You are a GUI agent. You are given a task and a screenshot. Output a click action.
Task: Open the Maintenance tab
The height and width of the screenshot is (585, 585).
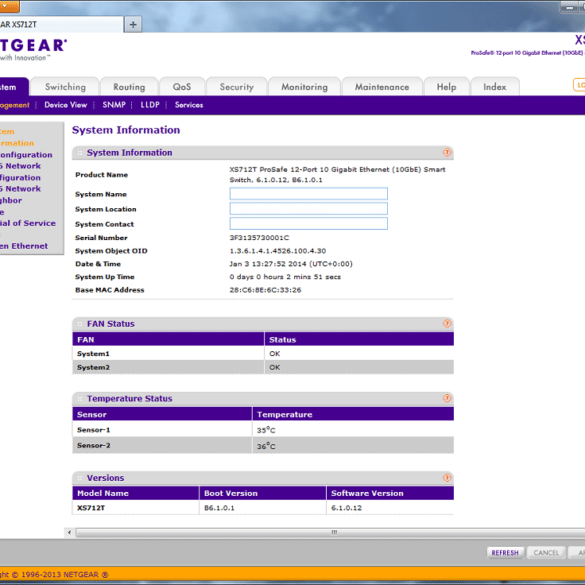(382, 87)
